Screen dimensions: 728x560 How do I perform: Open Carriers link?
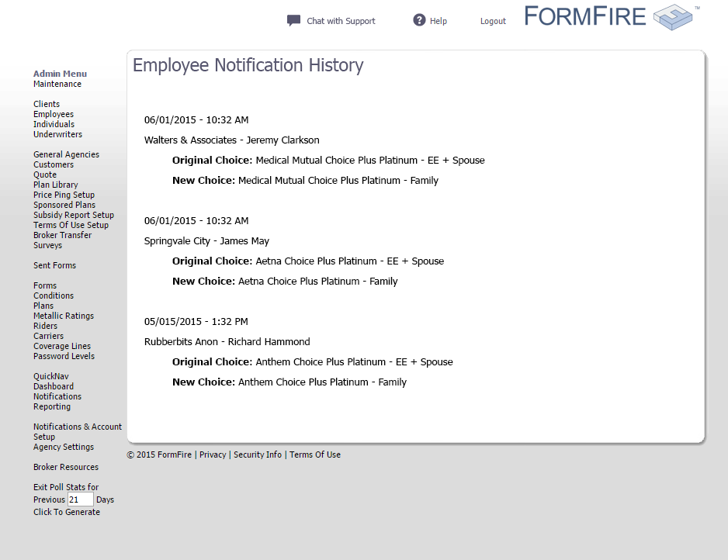coord(49,336)
